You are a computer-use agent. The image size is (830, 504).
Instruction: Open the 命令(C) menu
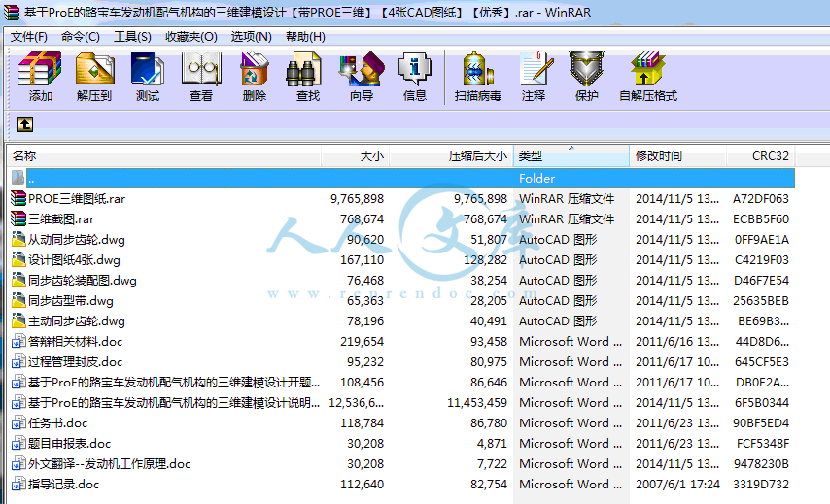click(x=81, y=37)
